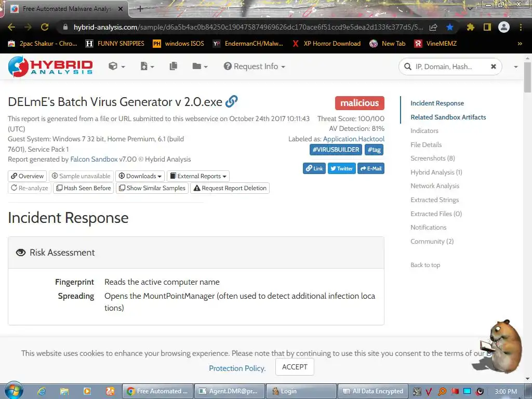This screenshot has width=532, height=399.
Task: Click the address bar URL
Action: point(248,27)
